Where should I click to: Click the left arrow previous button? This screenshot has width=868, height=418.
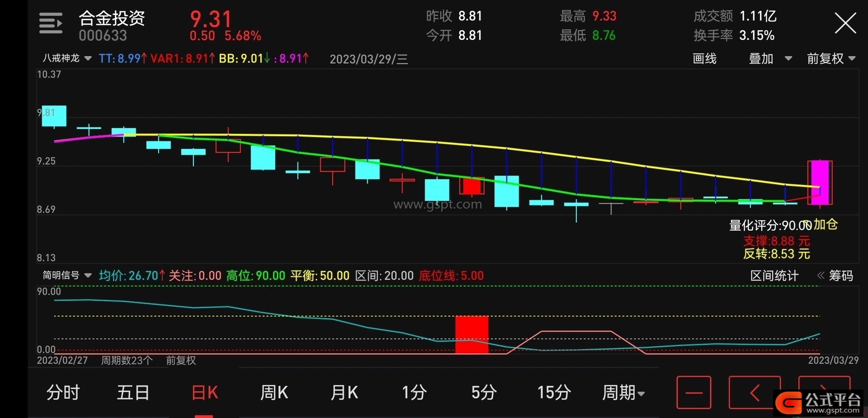point(754,392)
